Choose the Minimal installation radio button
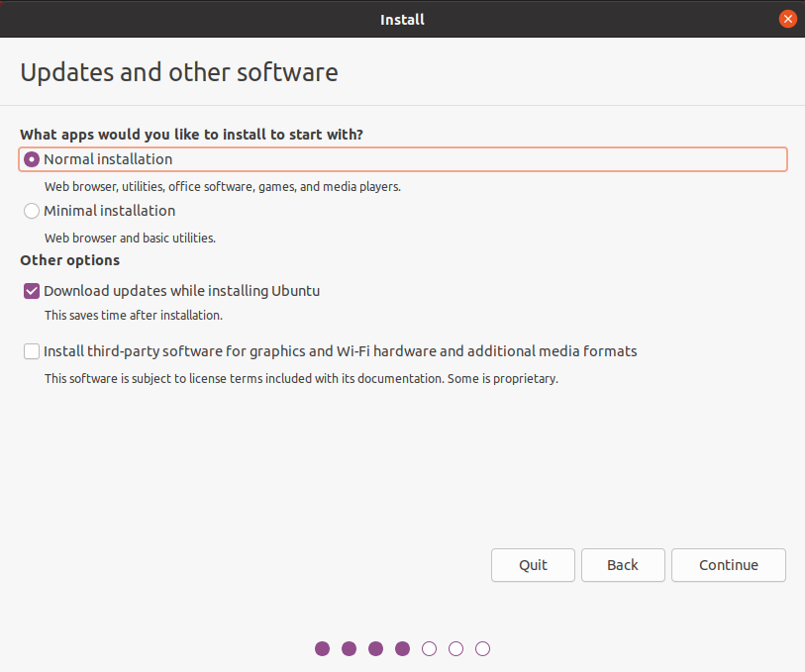Screen dimensions: 805x672 click(32, 211)
